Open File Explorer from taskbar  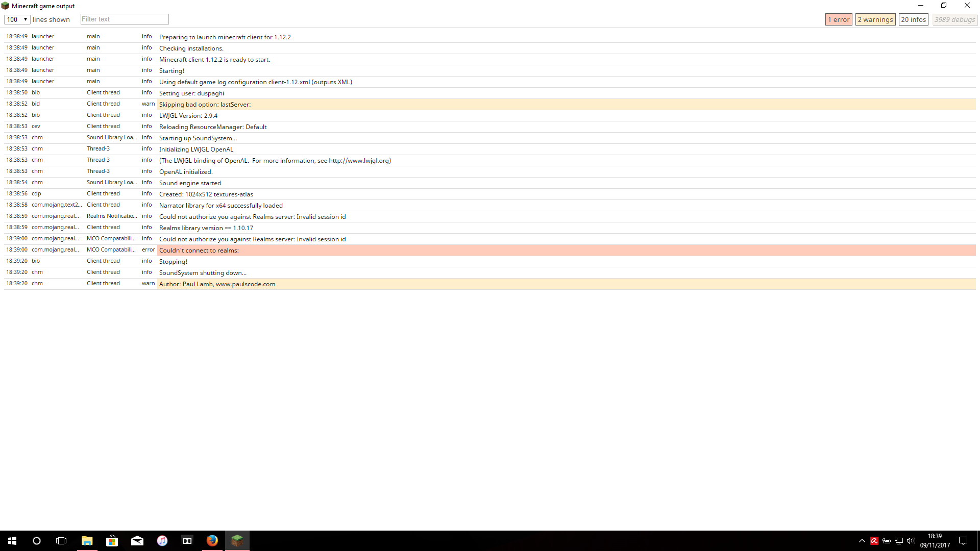coord(87,541)
